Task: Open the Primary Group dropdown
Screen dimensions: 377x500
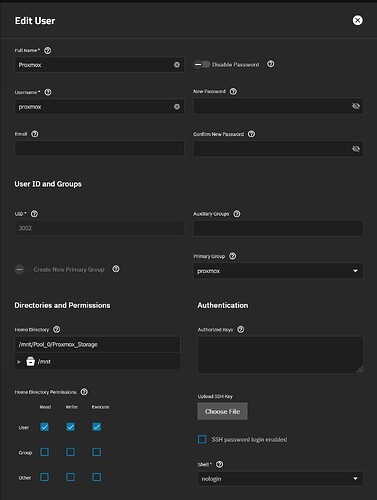Action: (278, 271)
